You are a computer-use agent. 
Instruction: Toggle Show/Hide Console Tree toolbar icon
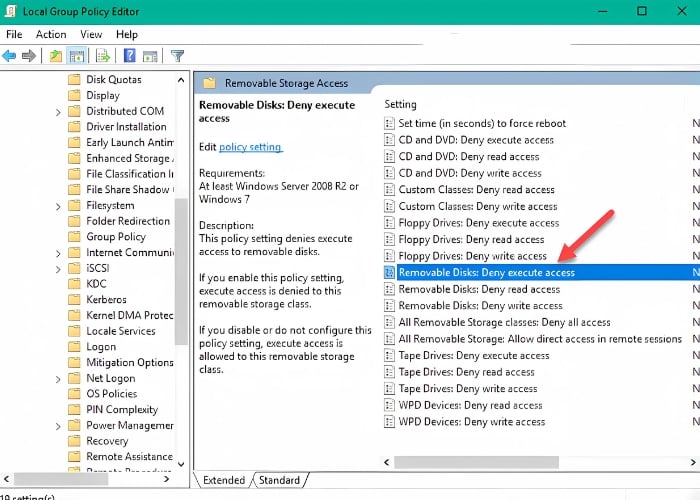click(76, 56)
